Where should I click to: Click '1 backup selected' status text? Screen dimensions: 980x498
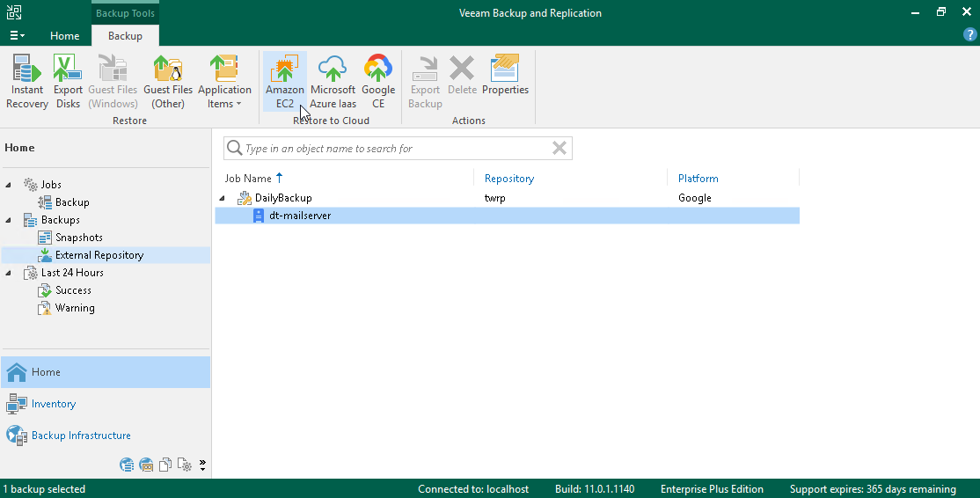click(44, 489)
